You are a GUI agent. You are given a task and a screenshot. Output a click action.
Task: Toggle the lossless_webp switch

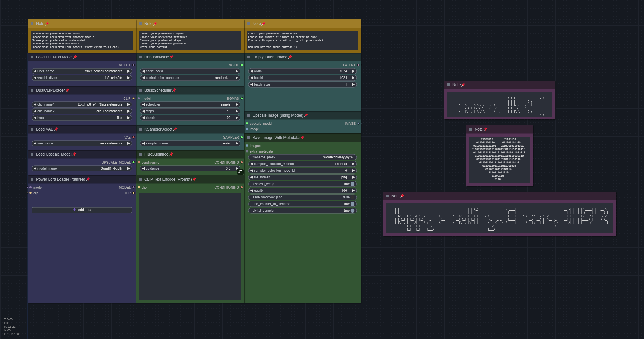(x=352, y=184)
